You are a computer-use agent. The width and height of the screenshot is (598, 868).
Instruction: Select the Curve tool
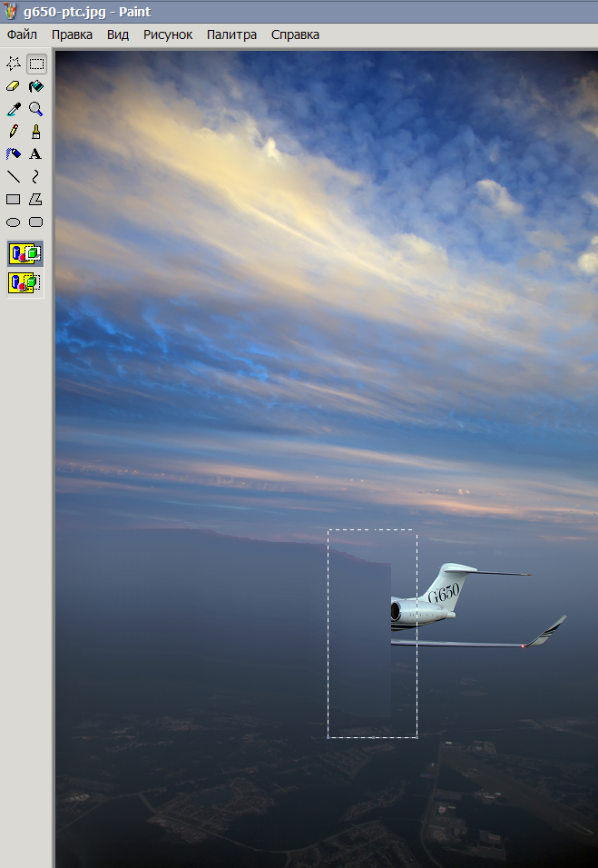[36, 176]
